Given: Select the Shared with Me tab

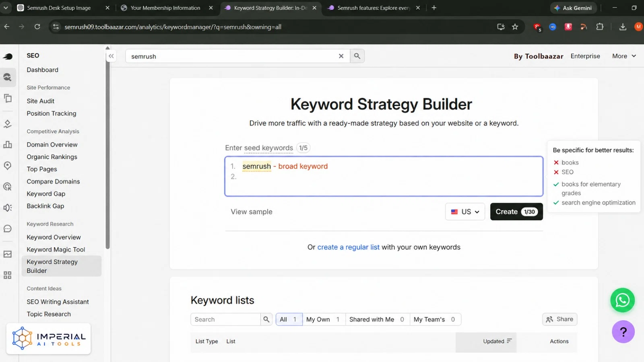Looking at the screenshot, I should 377,319.
